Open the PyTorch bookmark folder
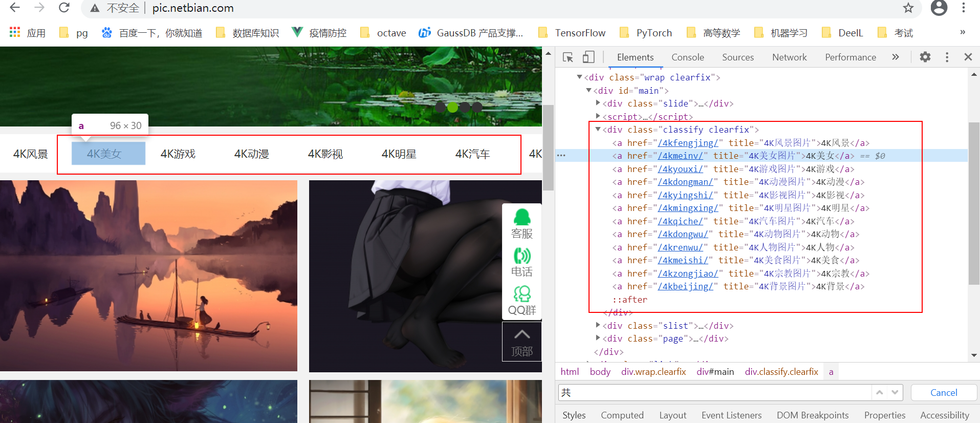980x423 pixels. 645,33
